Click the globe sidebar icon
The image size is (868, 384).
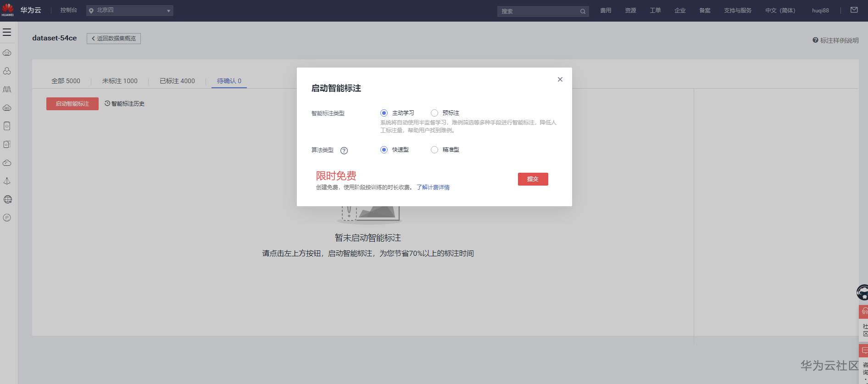pos(7,199)
